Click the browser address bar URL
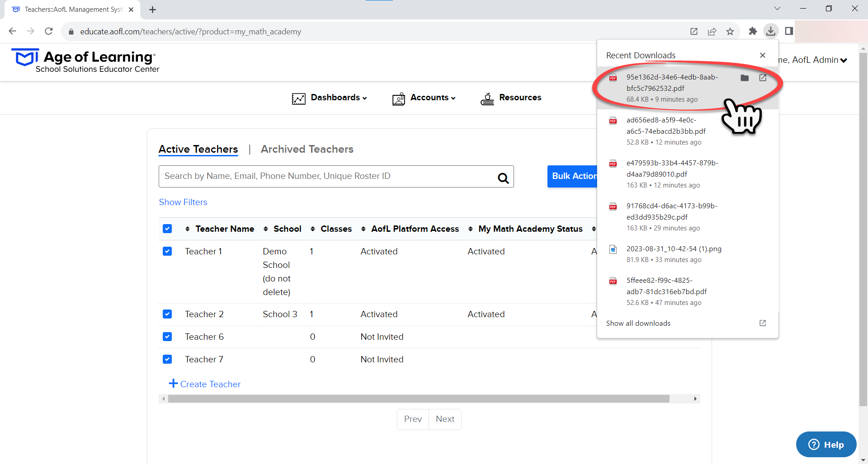868x464 pixels. [x=190, y=32]
